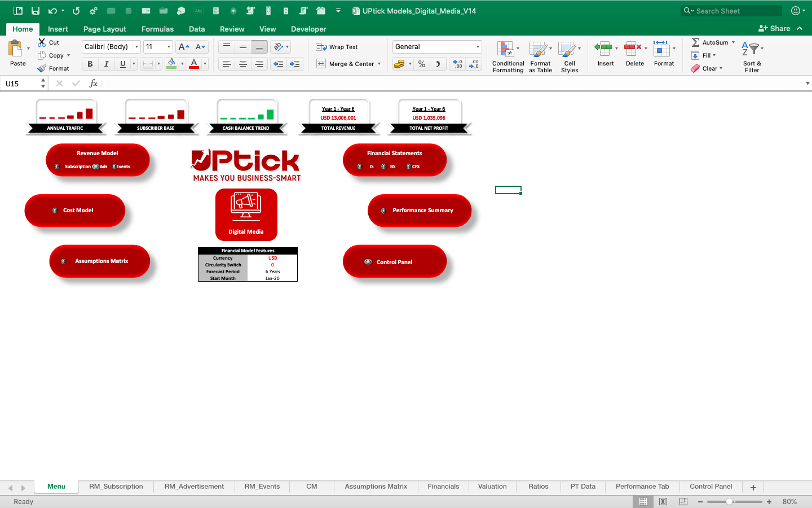The height and width of the screenshot is (508, 812).
Task: Click the Cost Model button
Action: 74,211
